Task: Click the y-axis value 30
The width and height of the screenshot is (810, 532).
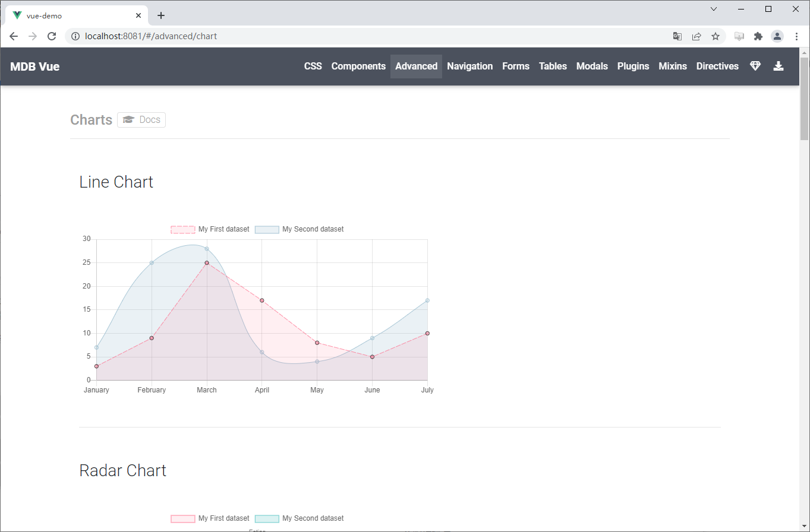Action: (x=87, y=239)
